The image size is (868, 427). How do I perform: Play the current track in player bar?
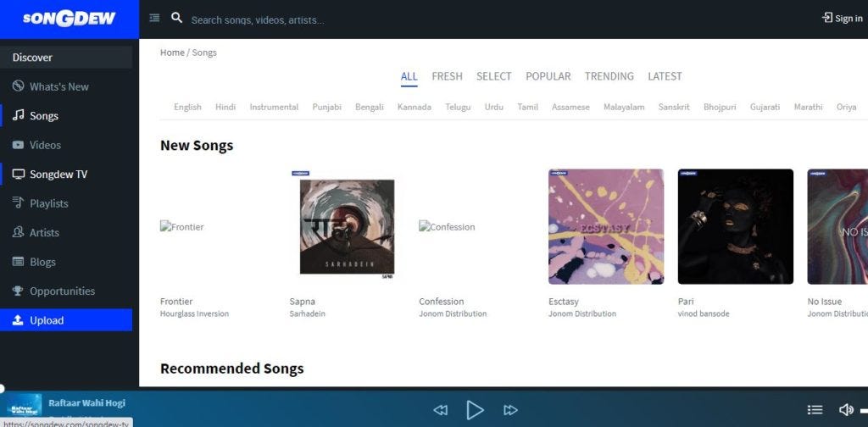475,410
